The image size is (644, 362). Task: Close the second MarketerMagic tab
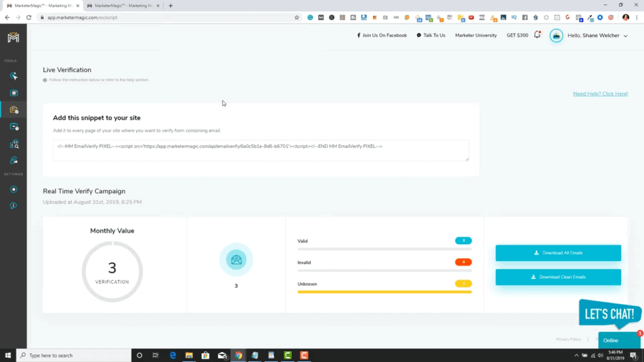[x=158, y=6]
